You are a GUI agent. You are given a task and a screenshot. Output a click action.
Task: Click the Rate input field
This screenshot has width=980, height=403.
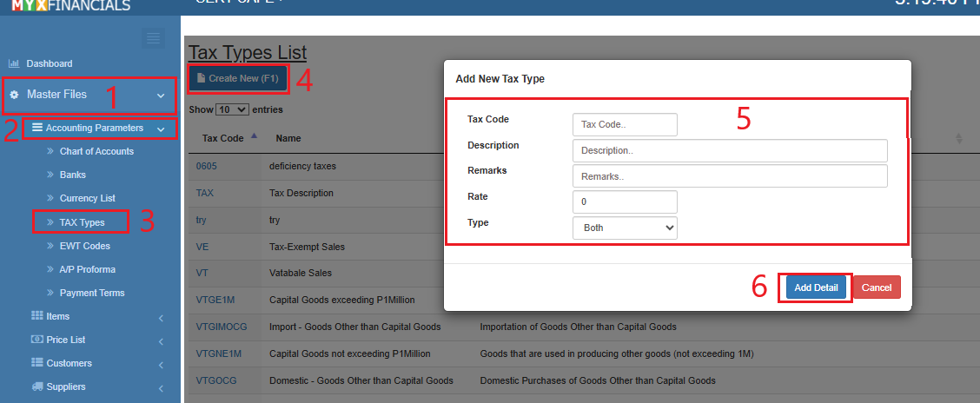point(625,201)
